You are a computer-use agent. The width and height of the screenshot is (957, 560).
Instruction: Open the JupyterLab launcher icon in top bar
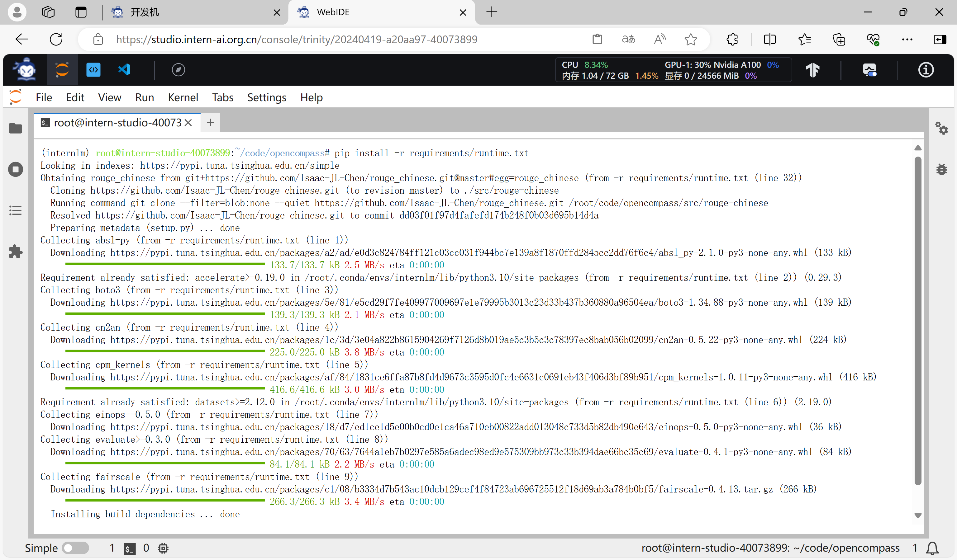coord(62,70)
